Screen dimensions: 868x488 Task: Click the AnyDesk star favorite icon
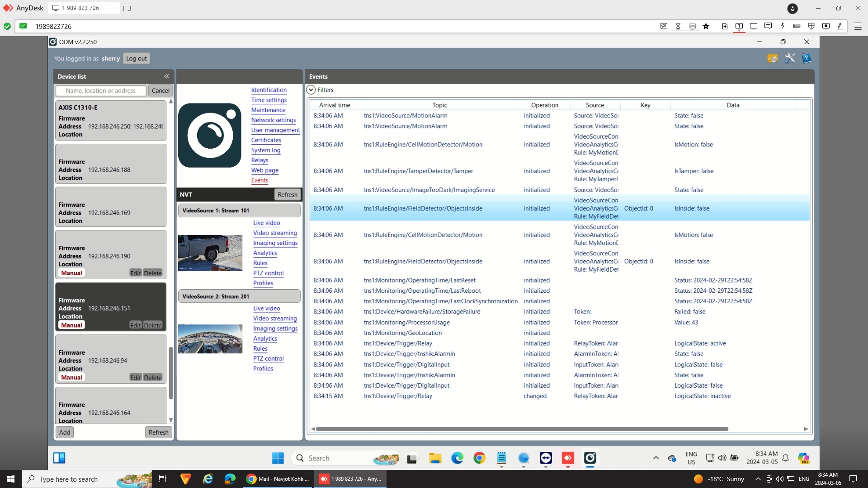click(706, 26)
